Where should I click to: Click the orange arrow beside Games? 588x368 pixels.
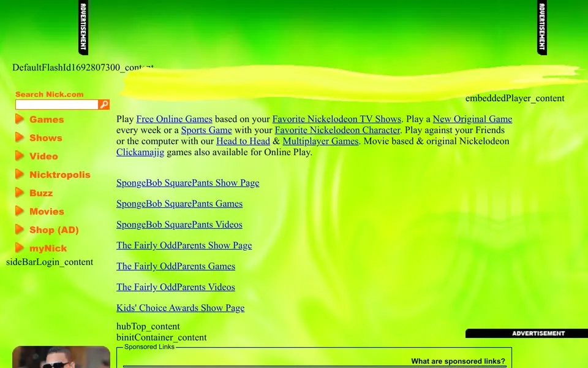[x=20, y=119]
